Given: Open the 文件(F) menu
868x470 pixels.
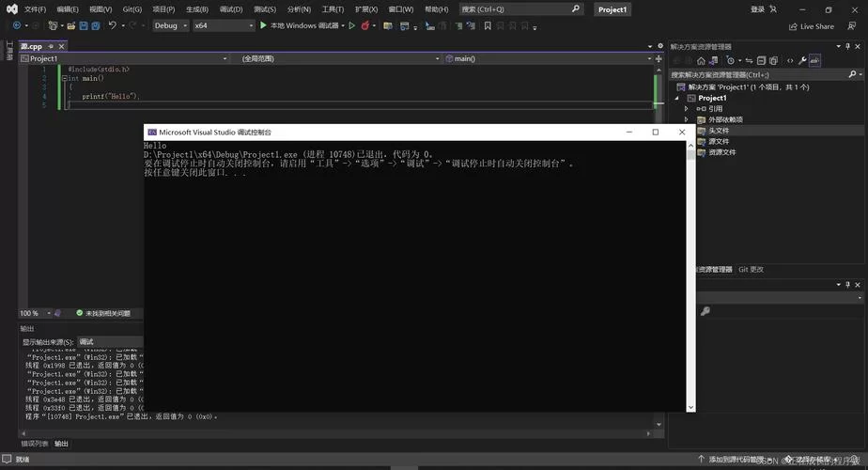Looking at the screenshot, I should pos(35,9).
